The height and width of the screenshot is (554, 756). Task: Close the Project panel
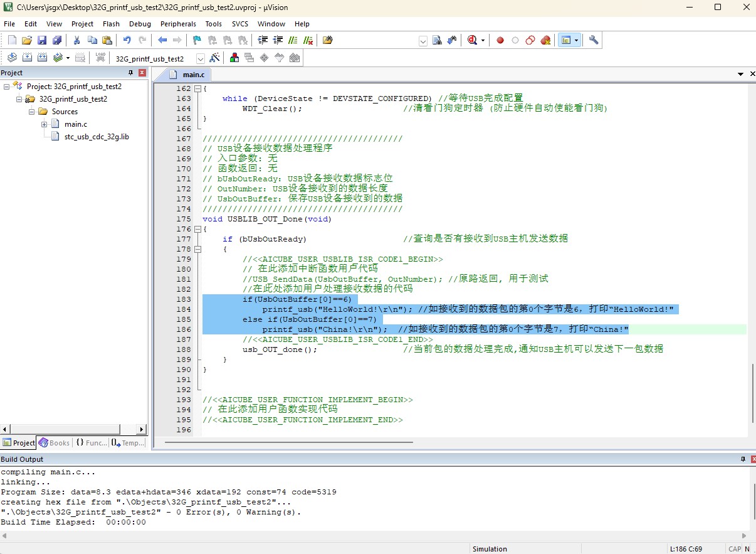[x=142, y=73]
